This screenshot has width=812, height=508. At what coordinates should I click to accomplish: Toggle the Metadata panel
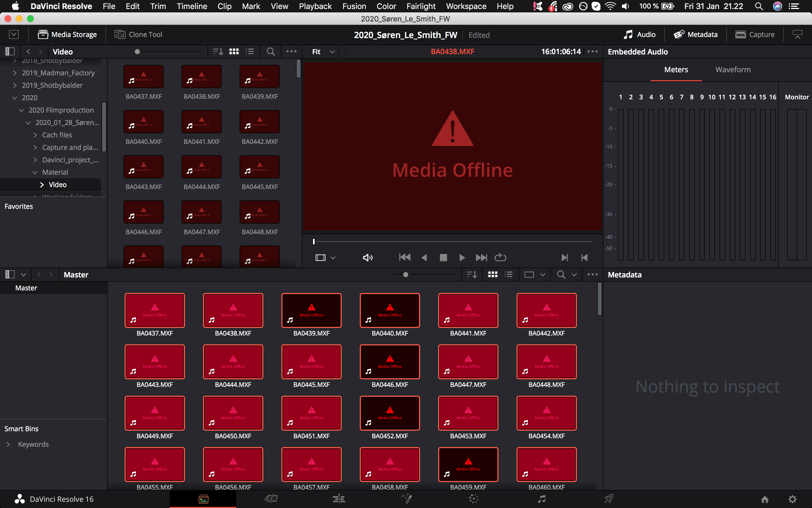696,35
